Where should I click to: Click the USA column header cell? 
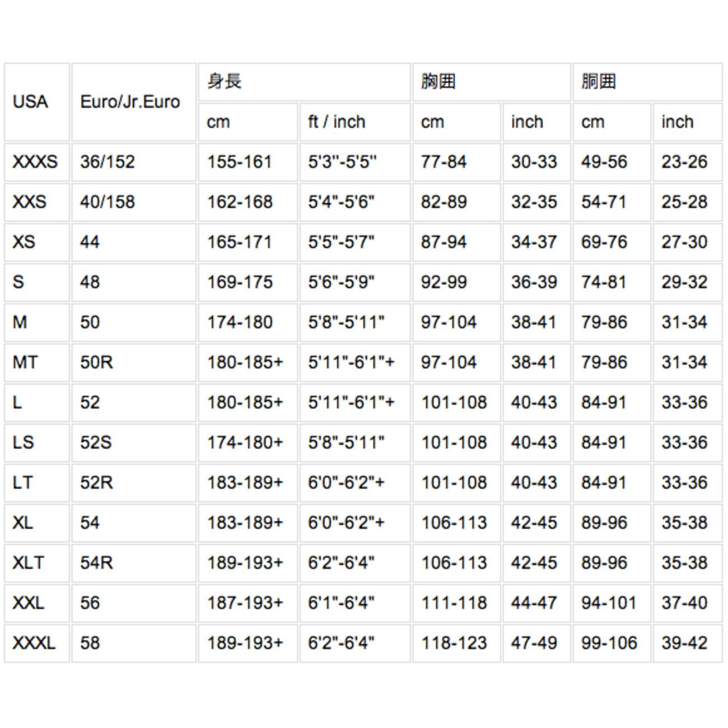pyautogui.click(x=31, y=102)
